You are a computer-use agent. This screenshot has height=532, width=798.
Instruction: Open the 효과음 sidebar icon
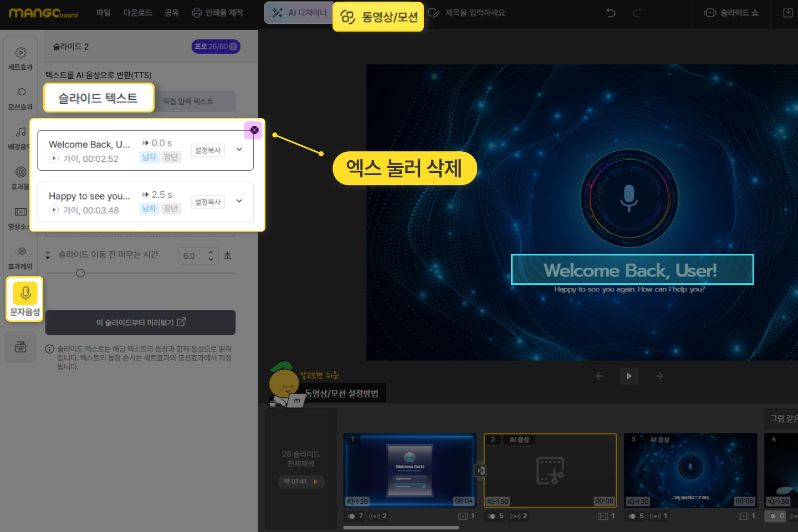click(21, 177)
